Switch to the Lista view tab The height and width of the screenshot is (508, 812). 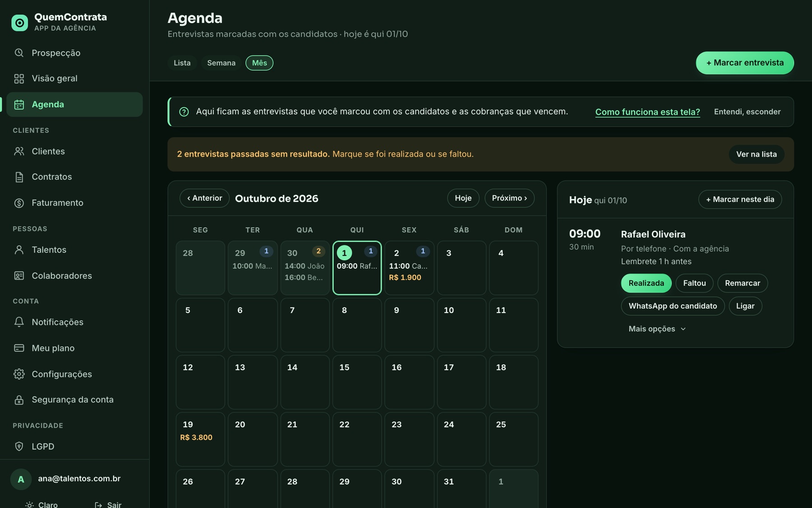(182, 63)
